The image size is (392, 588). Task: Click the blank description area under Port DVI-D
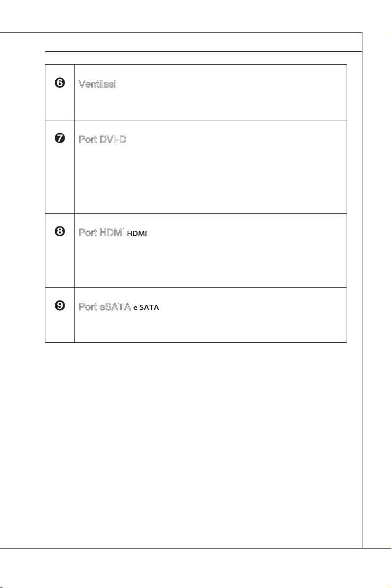pos(211,179)
